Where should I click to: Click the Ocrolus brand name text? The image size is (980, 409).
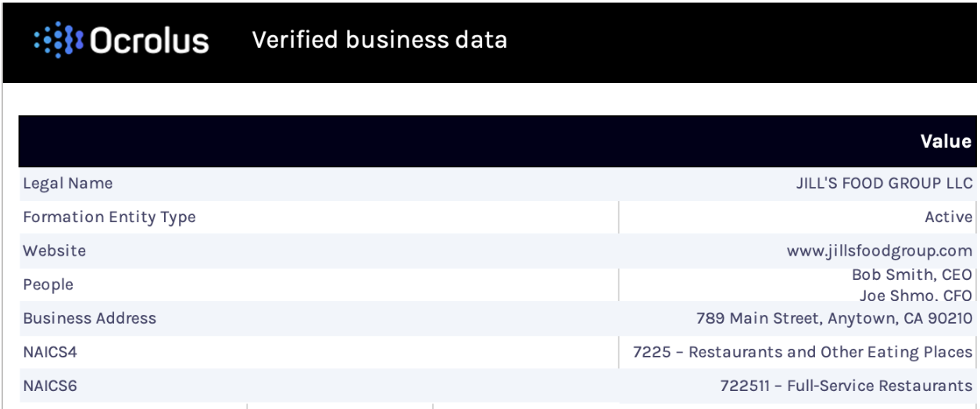150,41
